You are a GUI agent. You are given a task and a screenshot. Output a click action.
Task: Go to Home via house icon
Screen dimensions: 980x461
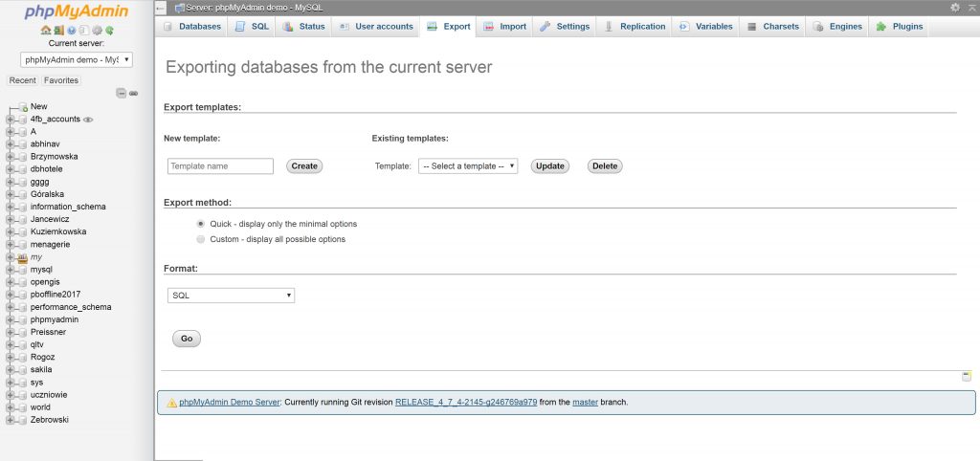click(46, 30)
